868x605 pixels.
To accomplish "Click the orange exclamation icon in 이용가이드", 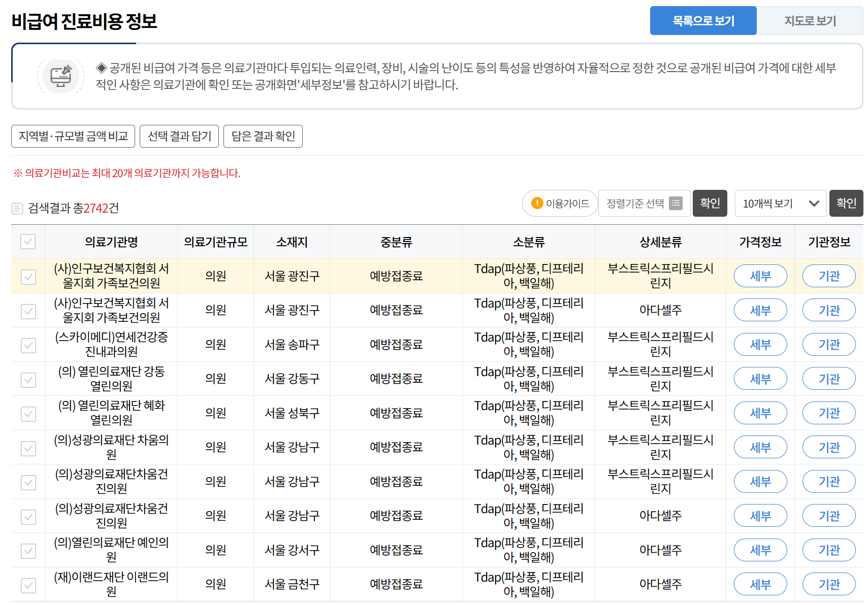I will click(x=537, y=203).
